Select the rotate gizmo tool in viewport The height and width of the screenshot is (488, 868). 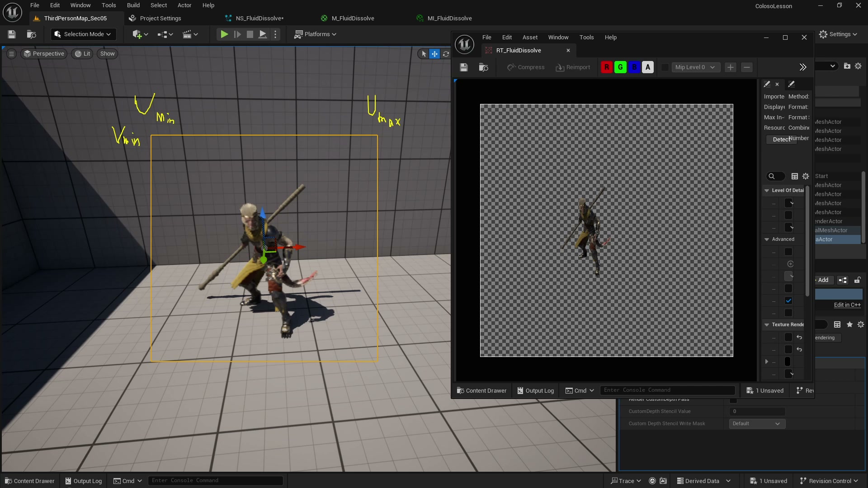(x=446, y=54)
